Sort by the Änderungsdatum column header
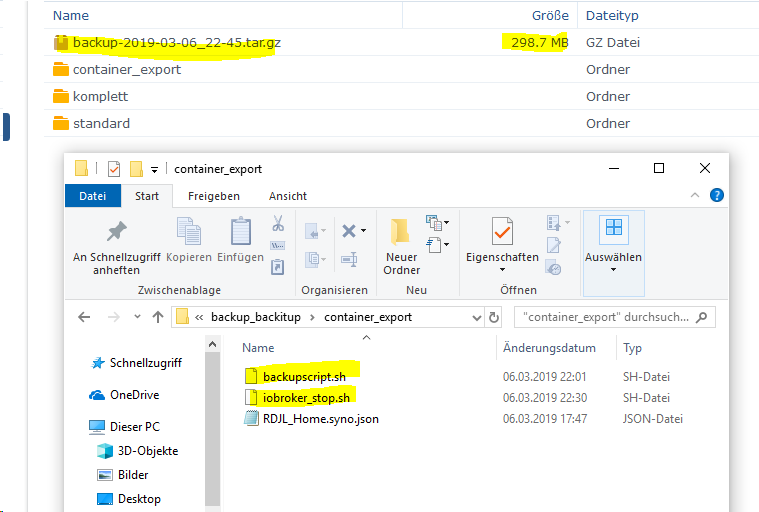The image size is (759, 512). point(549,348)
